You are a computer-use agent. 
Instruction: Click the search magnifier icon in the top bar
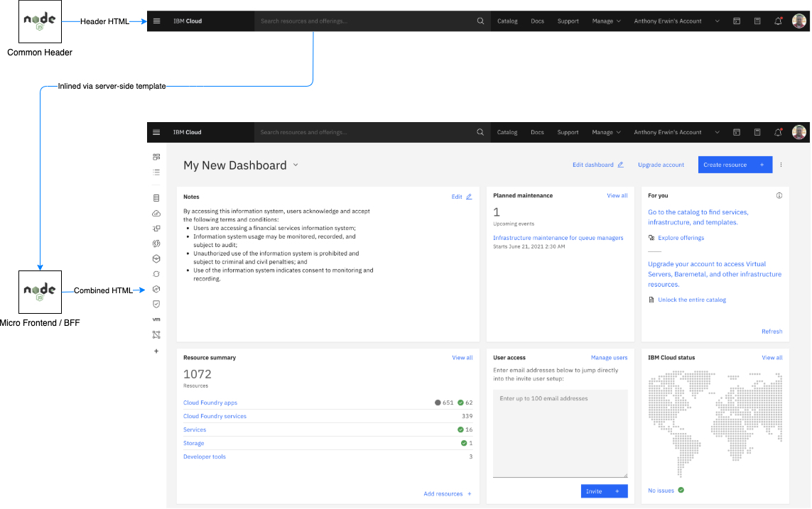coord(480,132)
